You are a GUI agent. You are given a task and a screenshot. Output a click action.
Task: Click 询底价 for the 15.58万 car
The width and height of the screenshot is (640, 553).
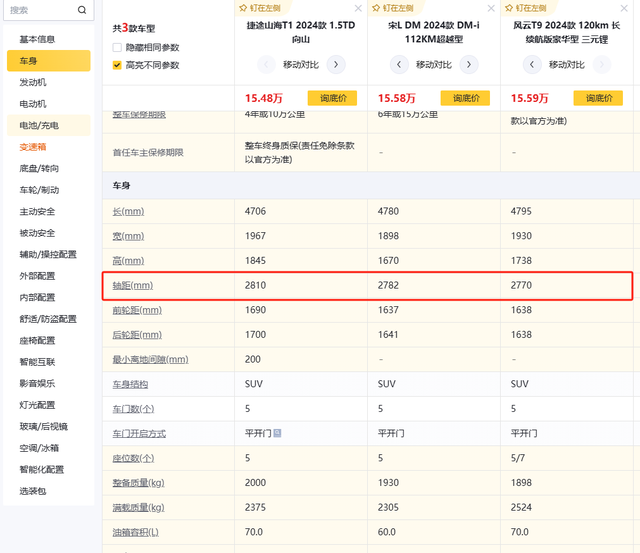(465, 98)
